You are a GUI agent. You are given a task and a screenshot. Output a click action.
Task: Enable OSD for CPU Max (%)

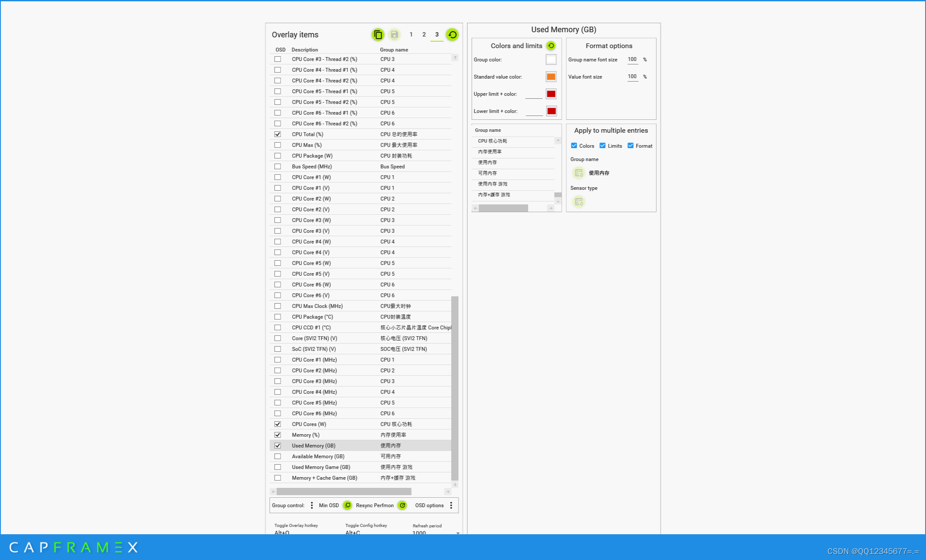[278, 145]
